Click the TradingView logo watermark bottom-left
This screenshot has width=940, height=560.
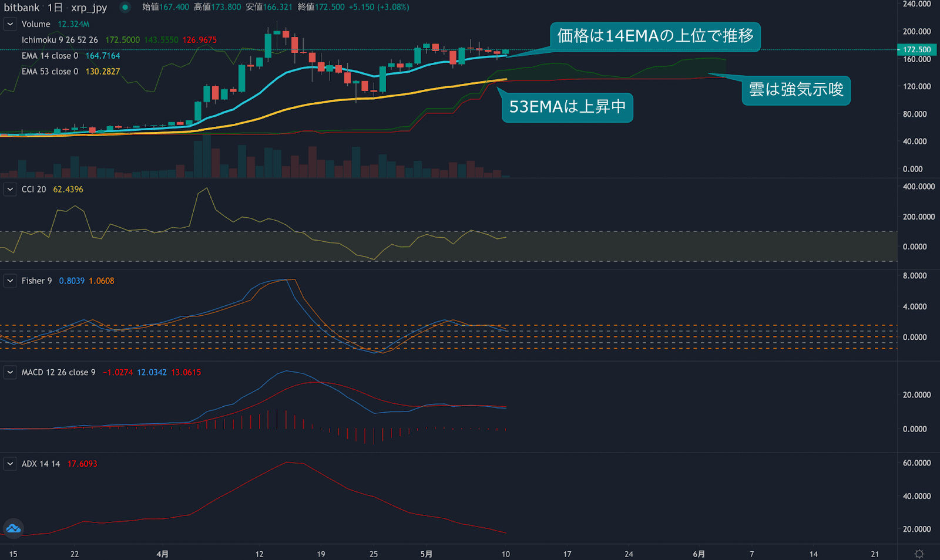[x=13, y=529]
